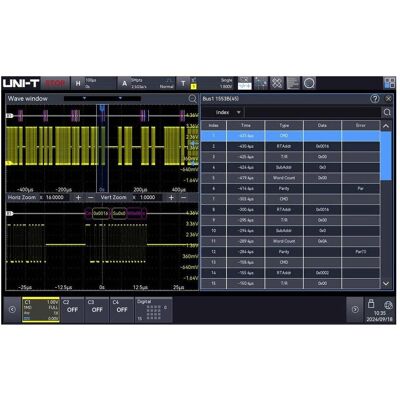Click the circular icon in top toolbar

[x=309, y=83]
